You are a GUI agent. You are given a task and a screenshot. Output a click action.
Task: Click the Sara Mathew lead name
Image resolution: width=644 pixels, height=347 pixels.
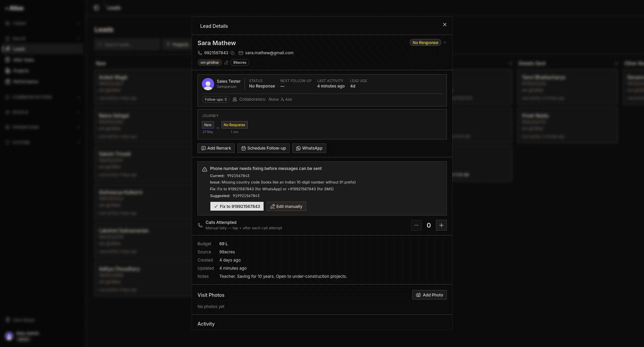coord(217,43)
